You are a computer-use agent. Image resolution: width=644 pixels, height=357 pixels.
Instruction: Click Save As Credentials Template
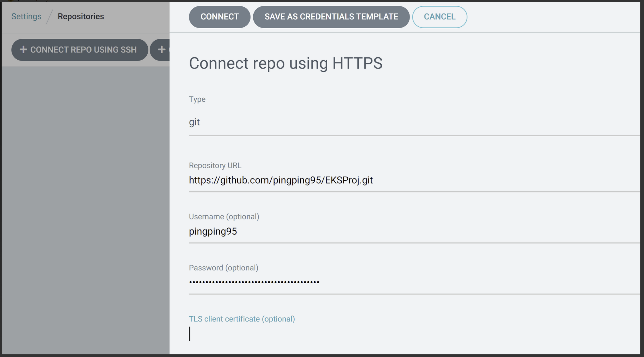331,17
